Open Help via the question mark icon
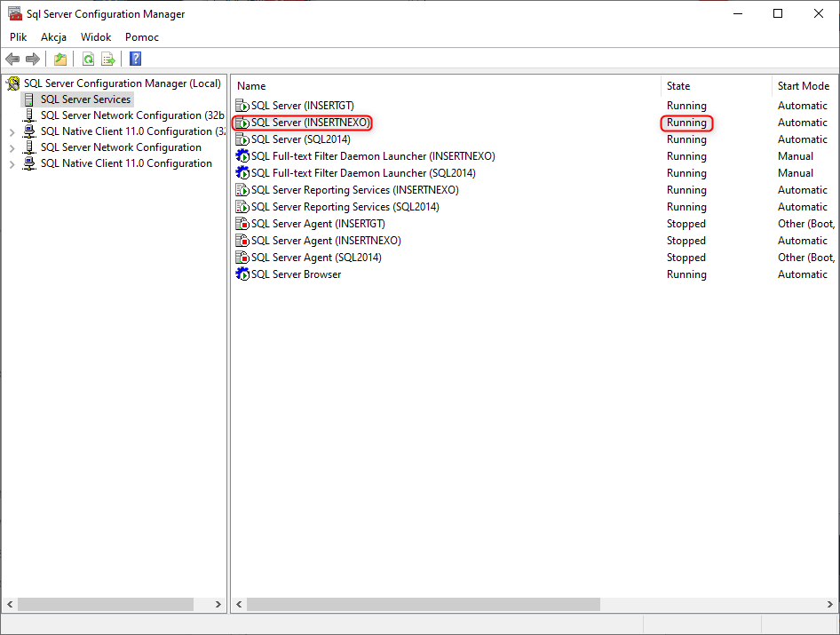This screenshot has height=635, width=840. (x=136, y=59)
